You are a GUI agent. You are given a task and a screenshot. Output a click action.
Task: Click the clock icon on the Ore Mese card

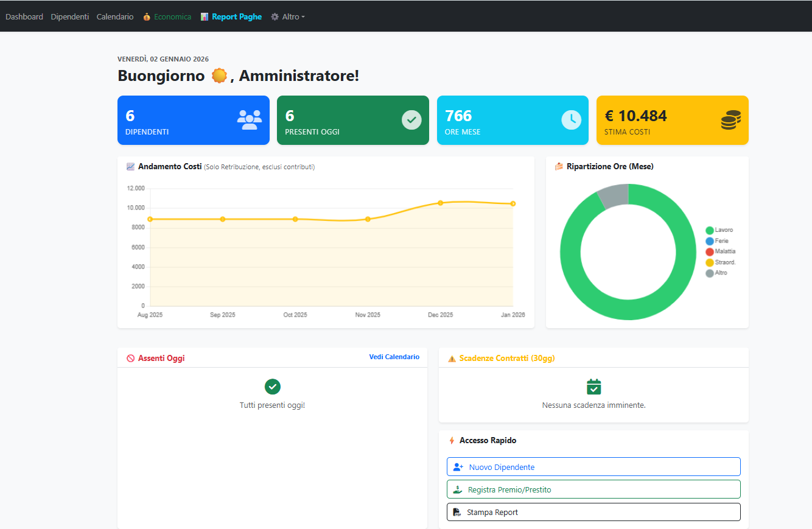click(570, 119)
